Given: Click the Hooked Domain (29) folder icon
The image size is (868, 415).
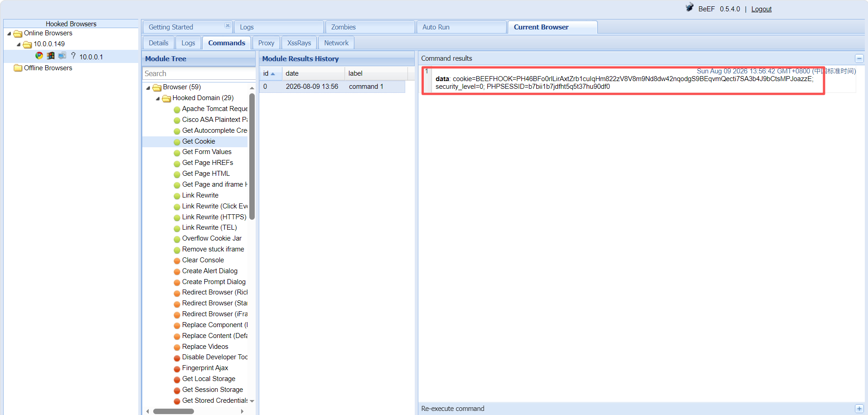Looking at the screenshot, I should 166,98.
